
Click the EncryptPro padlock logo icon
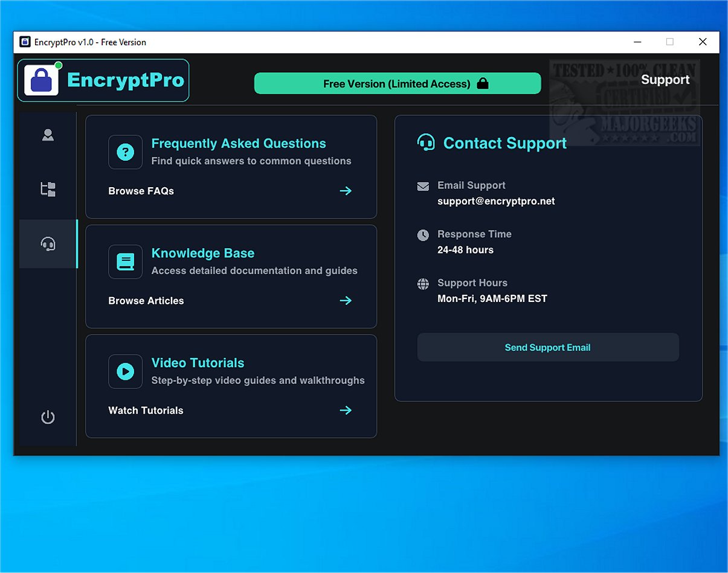(42, 80)
